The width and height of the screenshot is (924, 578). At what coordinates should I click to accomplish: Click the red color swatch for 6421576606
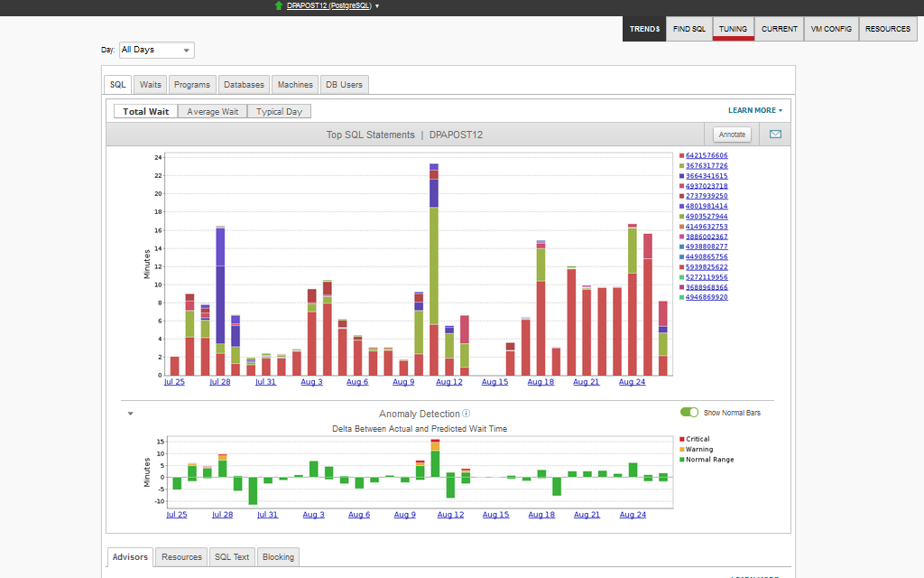[x=681, y=155]
